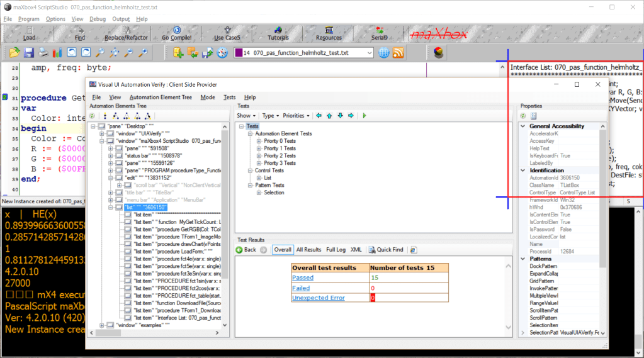644x358 pixels.
Task: Open the Show dropdown in Tests
Action: (x=246, y=116)
